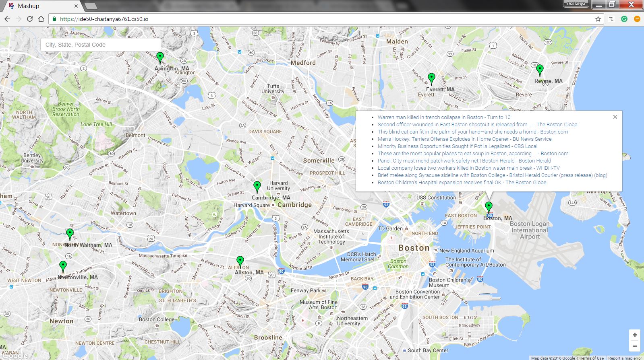Click the USS Constitution map label
This screenshot has height=360, width=644.
[436, 197]
